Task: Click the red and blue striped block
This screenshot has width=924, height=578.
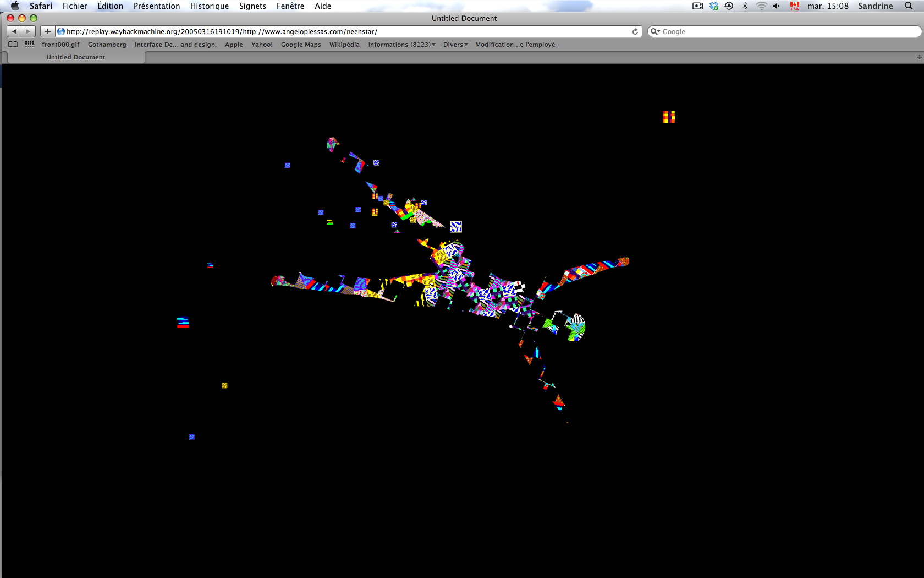Action: click(183, 323)
